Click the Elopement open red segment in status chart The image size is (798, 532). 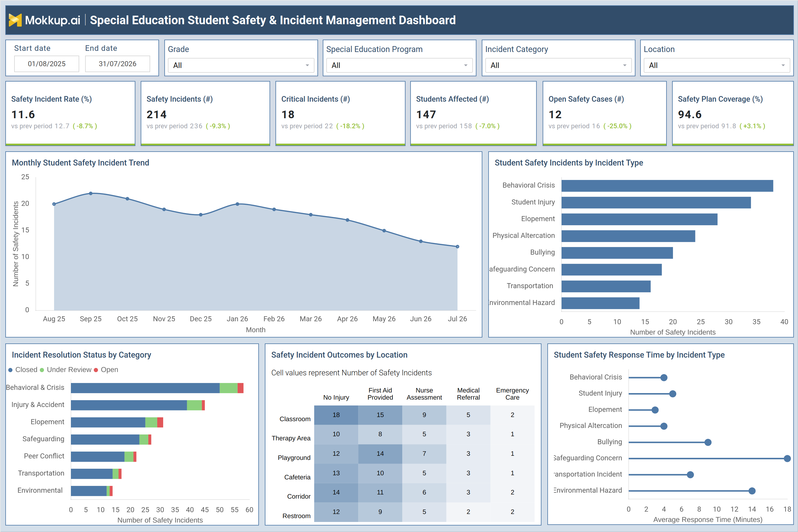(x=160, y=422)
